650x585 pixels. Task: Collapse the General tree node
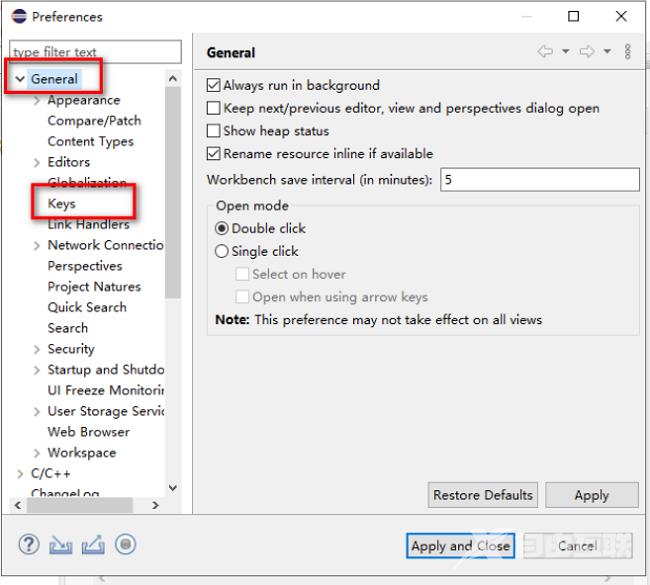click(x=20, y=79)
